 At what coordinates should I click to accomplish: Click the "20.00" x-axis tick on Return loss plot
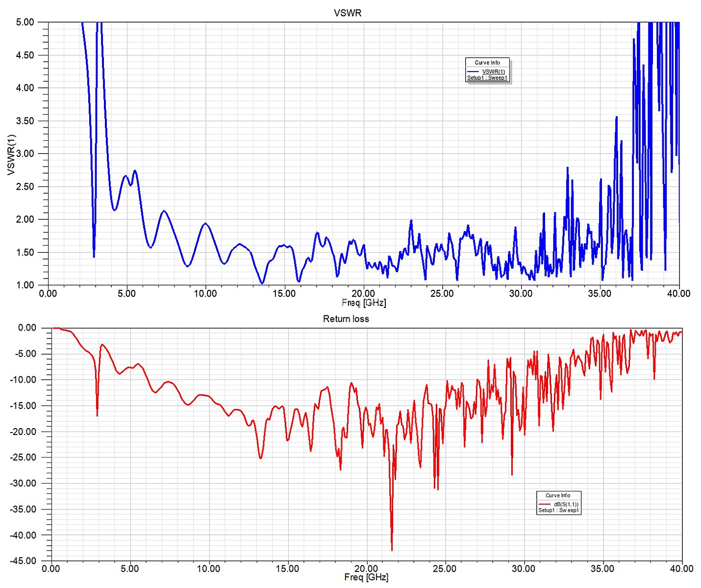point(366,569)
